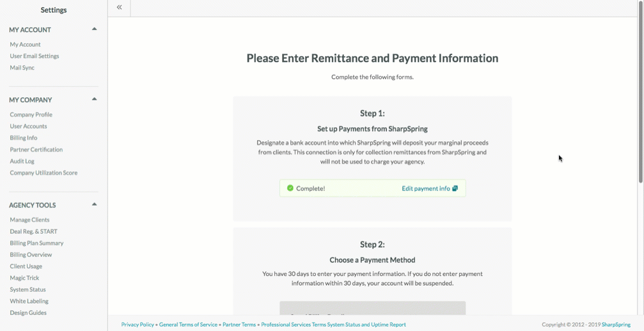Click the Edit payment info link
644x331 pixels.
tap(426, 189)
